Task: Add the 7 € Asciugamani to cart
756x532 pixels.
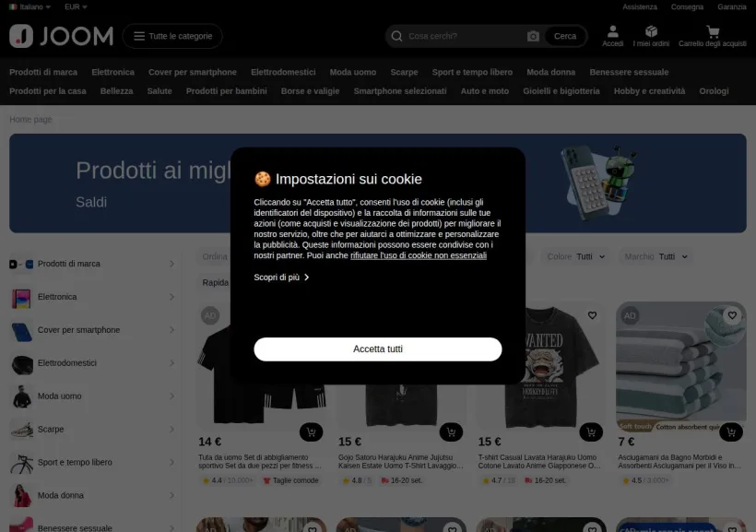Action: coord(731,432)
